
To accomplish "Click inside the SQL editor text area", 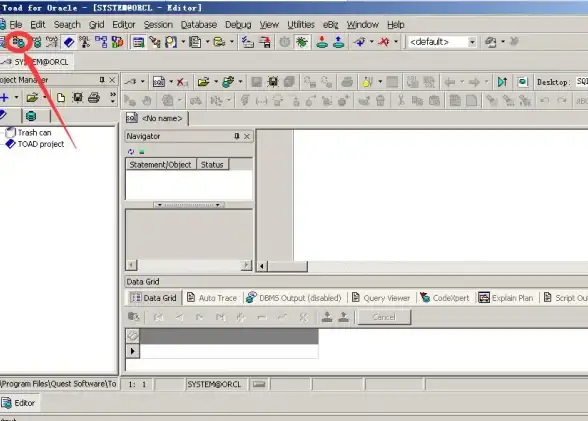I will (440, 195).
